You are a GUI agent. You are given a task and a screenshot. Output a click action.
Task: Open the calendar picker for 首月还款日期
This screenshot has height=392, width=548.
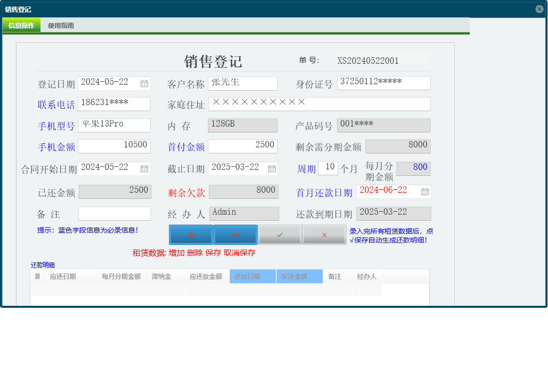click(425, 191)
